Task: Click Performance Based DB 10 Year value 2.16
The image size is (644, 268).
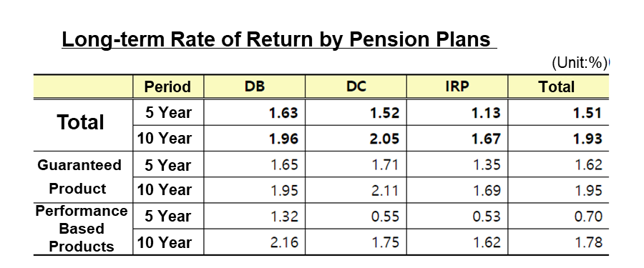Action: click(x=284, y=242)
